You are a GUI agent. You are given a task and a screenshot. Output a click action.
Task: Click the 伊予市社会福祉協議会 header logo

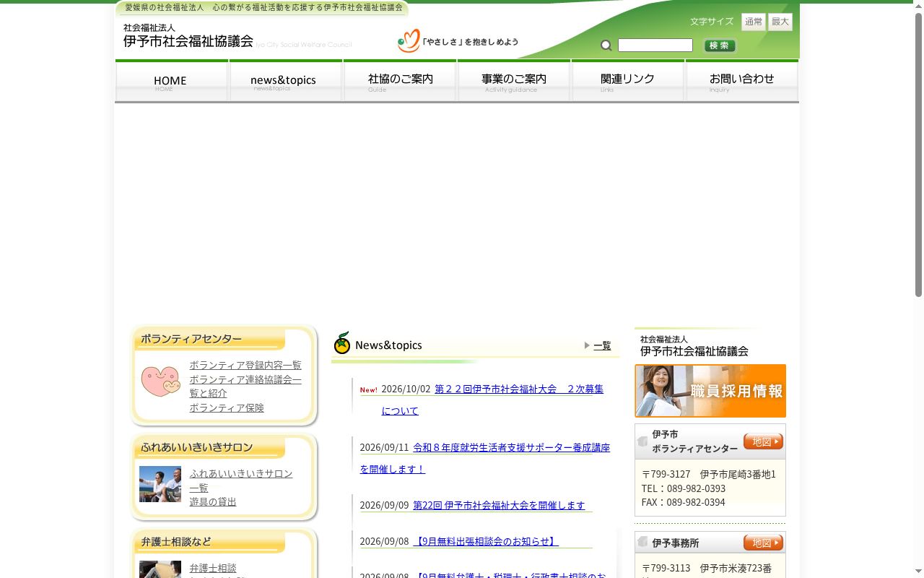pos(188,36)
